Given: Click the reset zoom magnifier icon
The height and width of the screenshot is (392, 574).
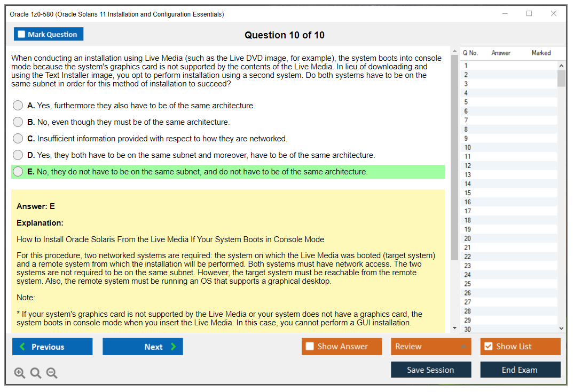Looking at the screenshot, I should [x=36, y=373].
